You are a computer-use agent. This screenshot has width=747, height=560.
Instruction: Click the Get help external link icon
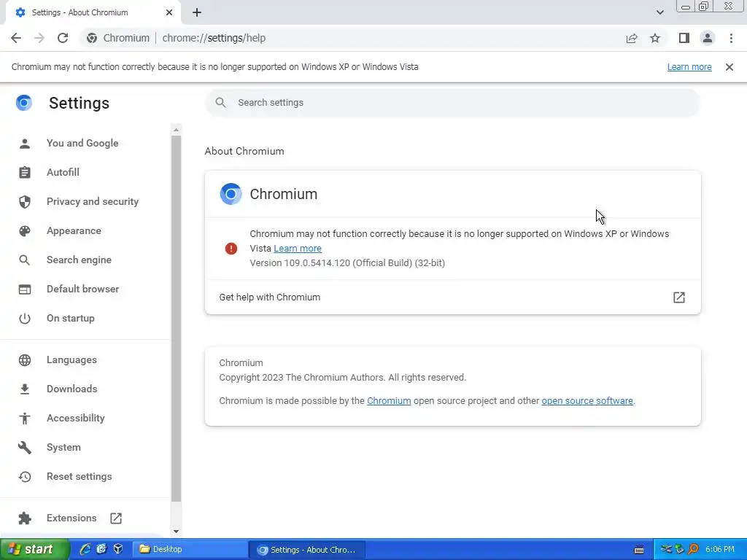pyautogui.click(x=679, y=297)
